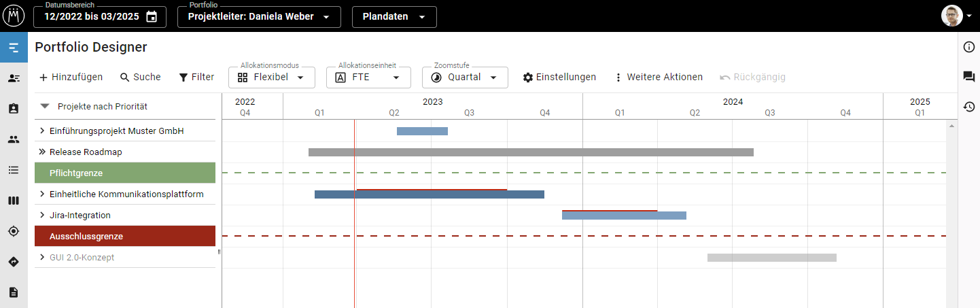Open the Kanban columns view icon
The image size is (980, 308).
[14, 201]
